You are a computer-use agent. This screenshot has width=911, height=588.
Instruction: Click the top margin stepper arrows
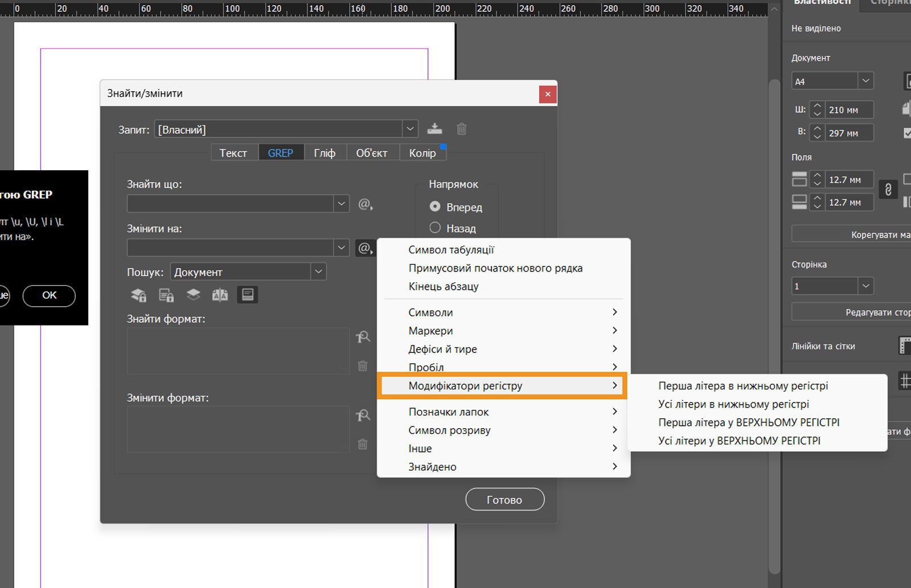[x=817, y=179]
